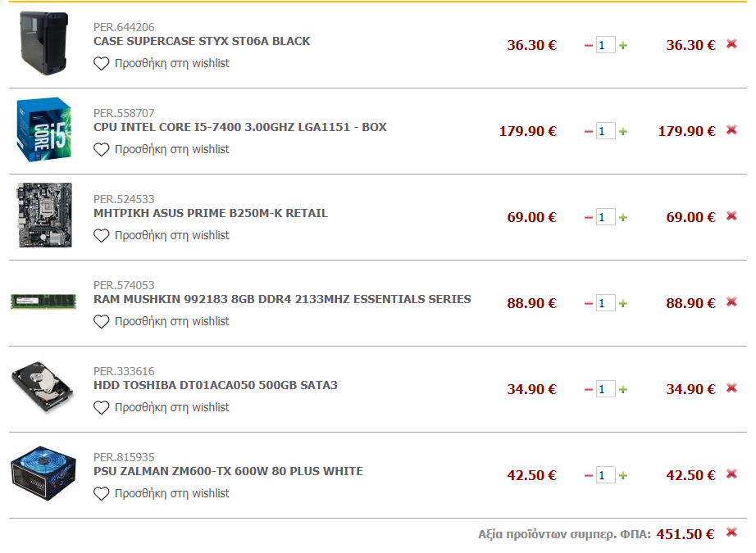
Task: Delete the Toshiba HDD from cart
Action: point(731,388)
